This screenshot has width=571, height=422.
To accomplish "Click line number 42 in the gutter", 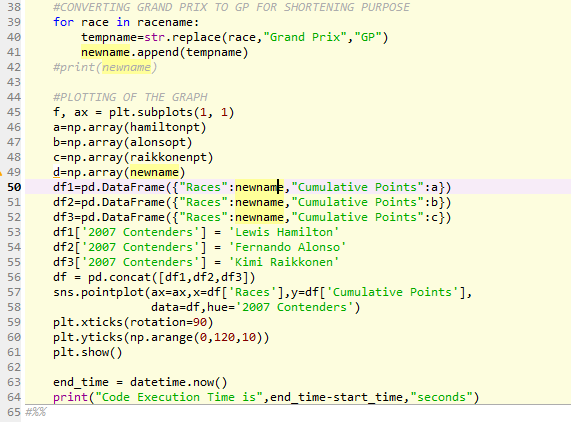I will pos(14,67).
